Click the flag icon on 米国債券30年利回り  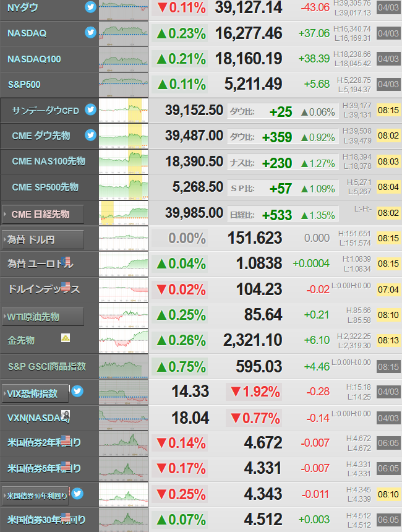[x=66, y=517]
